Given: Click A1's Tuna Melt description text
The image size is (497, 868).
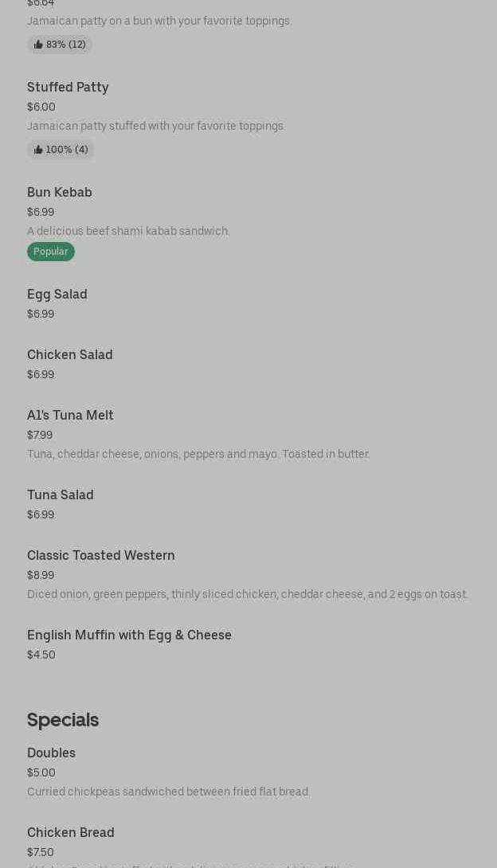Looking at the screenshot, I should pyautogui.click(x=198, y=454).
